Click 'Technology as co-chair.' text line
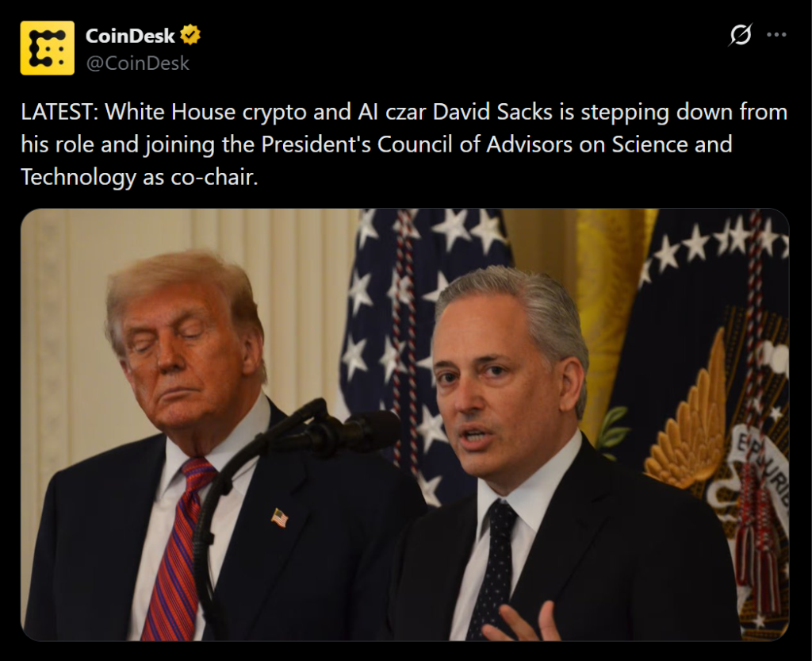Viewport: 812px width, 661px height. click(x=140, y=177)
